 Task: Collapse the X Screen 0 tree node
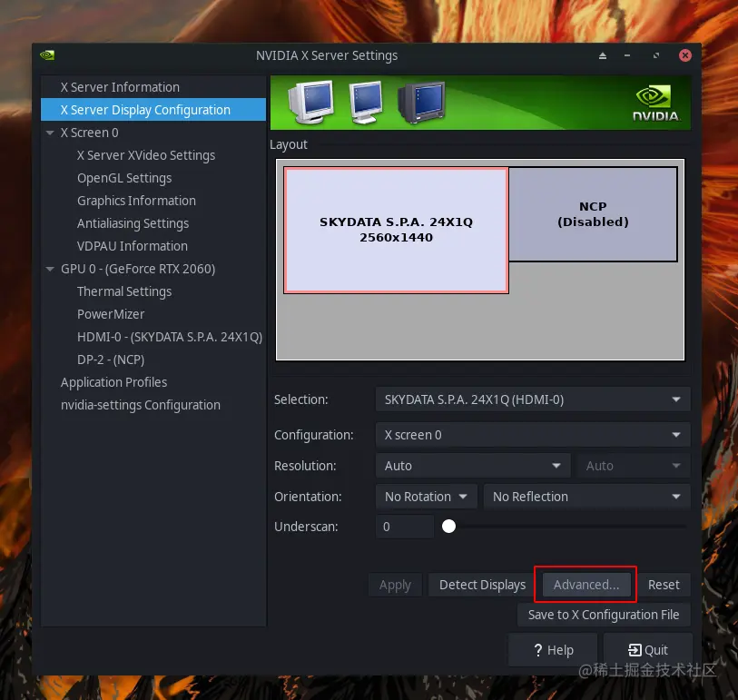click(x=50, y=133)
